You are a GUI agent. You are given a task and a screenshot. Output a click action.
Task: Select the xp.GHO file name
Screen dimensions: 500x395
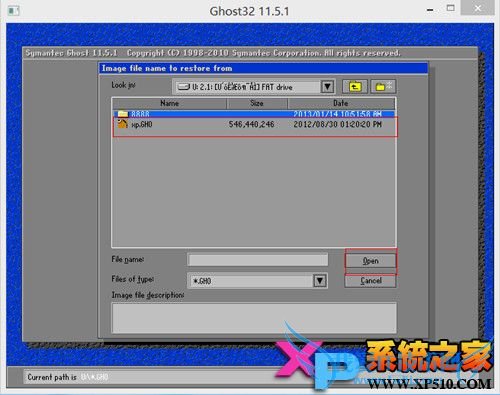(x=142, y=125)
